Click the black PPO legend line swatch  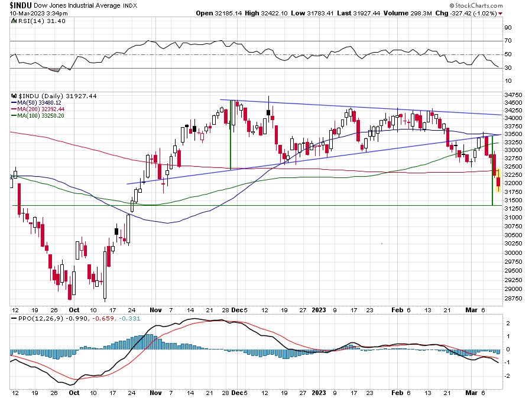click(x=14, y=319)
